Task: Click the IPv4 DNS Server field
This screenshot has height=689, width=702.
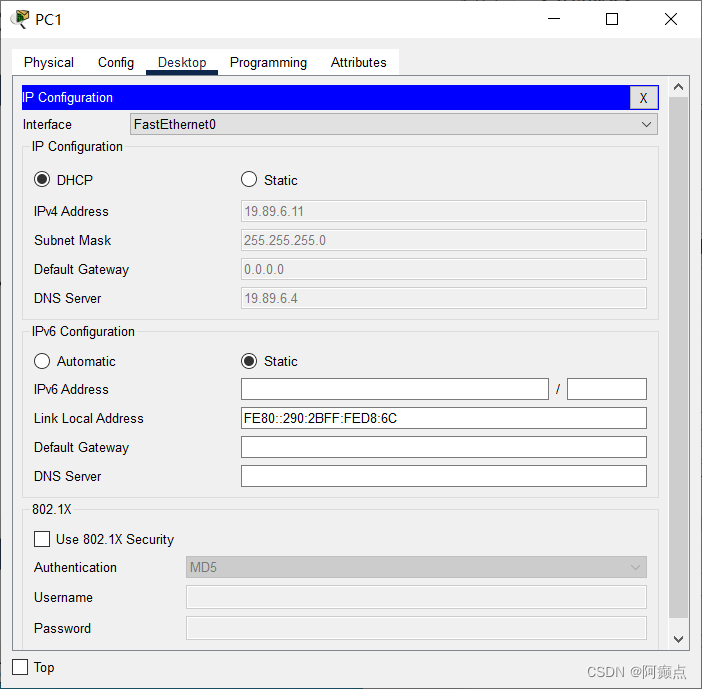Action: point(444,298)
